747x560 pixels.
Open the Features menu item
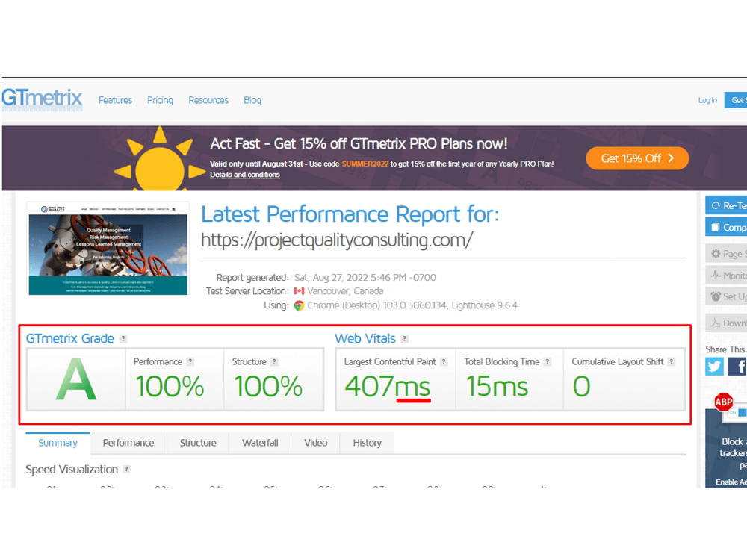[x=115, y=100]
